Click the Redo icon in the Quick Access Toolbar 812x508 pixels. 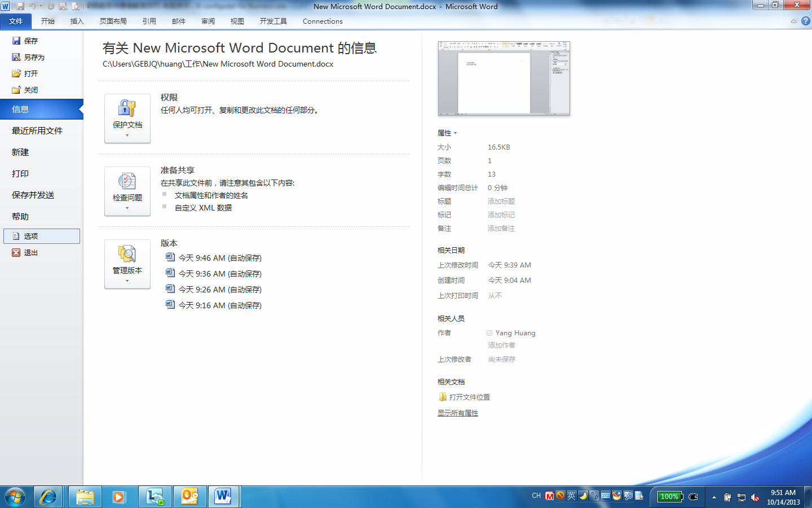[x=51, y=6]
